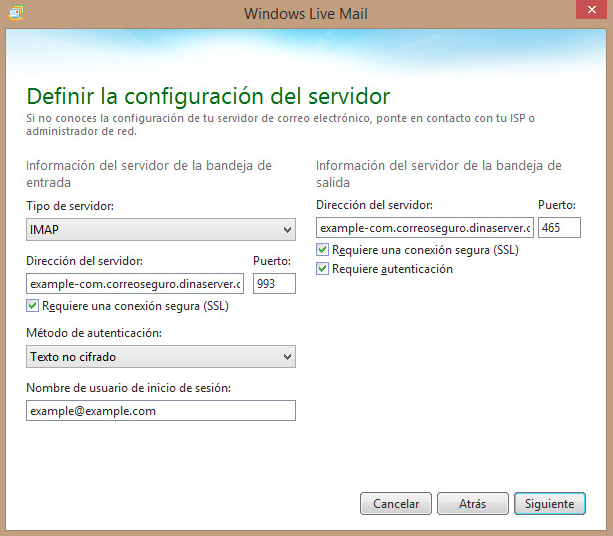613x536 pixels.
Task: Click the bandeja de salida section heading
Action: click(x=439, y=174)
